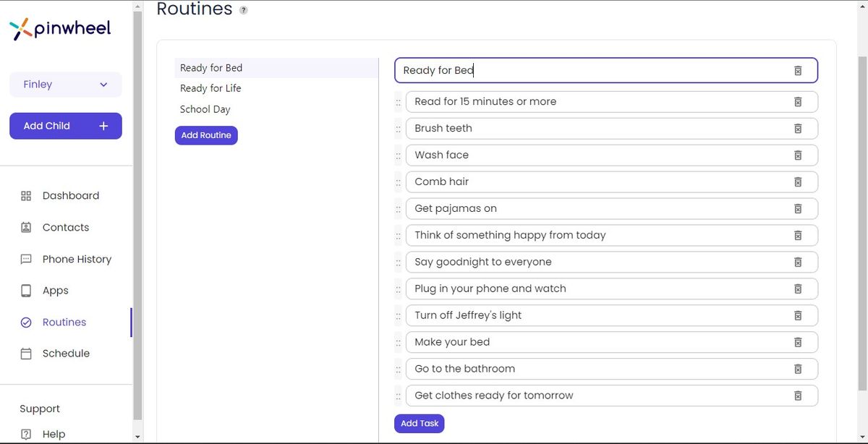Click the Pinwheel logo
The width and height of the screenshot is (868, 444).
61,29
